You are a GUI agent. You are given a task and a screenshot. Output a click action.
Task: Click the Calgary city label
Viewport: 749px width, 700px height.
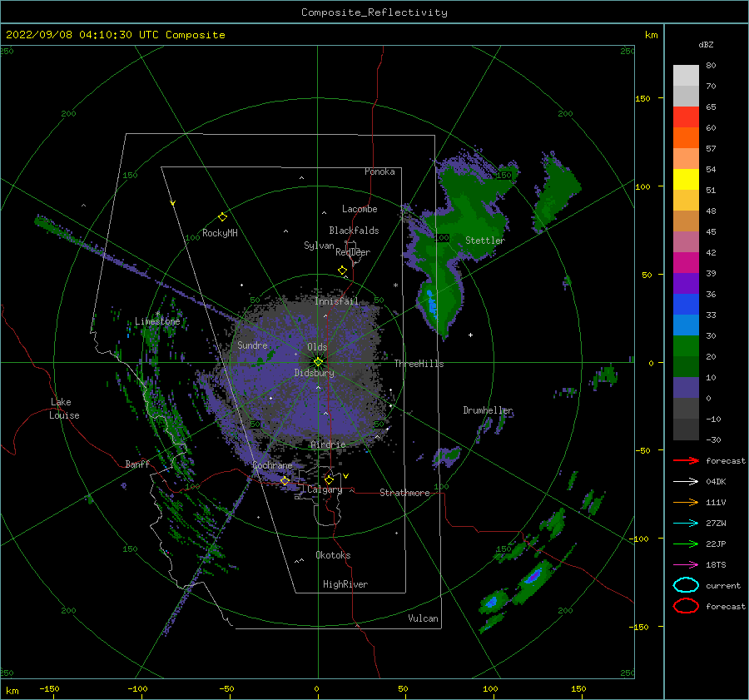[x=325, y=489]
